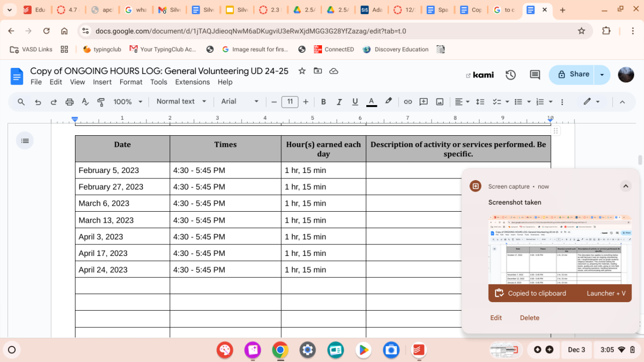Open version history clock icon
The height and width of the screenshot is (362, 644).
coord(511,75)
